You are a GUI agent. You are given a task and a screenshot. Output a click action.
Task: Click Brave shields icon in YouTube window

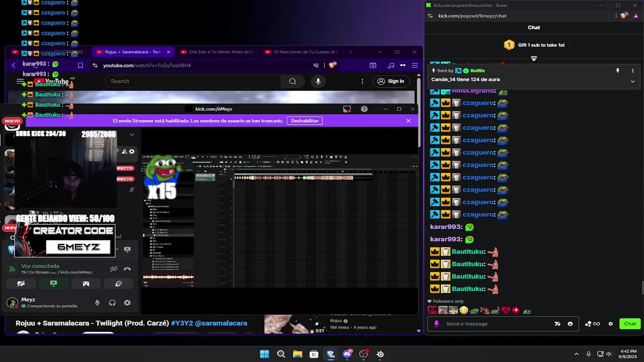pos(332,65)
